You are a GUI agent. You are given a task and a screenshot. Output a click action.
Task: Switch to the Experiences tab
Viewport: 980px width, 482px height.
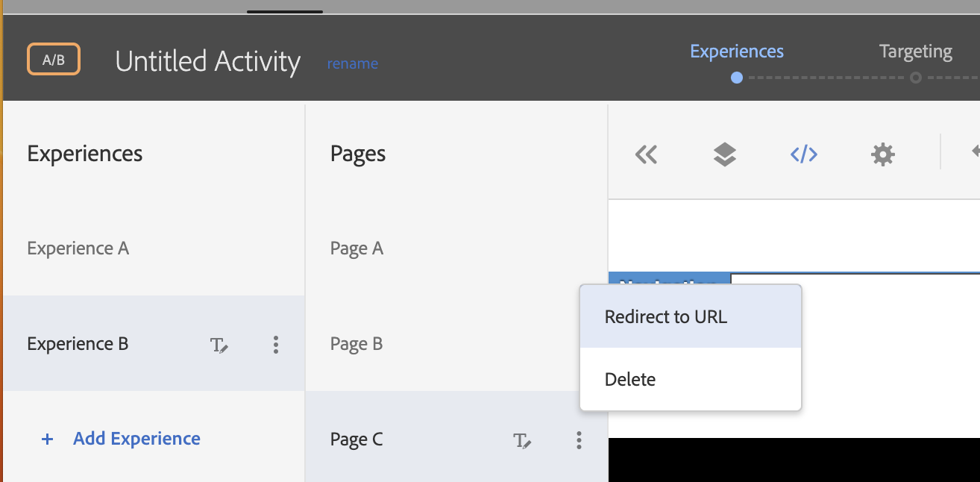tap(736, 51)
